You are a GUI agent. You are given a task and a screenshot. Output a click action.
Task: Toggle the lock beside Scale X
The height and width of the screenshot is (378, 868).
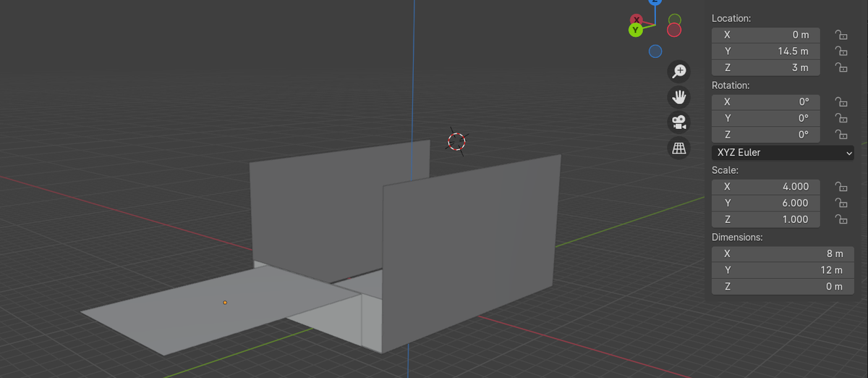[x=841, y=187]
